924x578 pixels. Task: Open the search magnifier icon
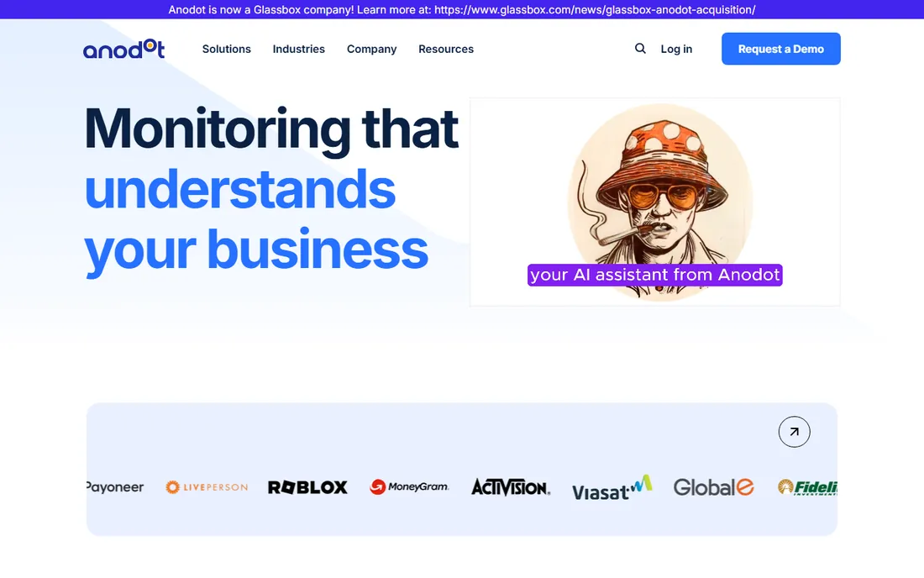click(x=640, y=49)
